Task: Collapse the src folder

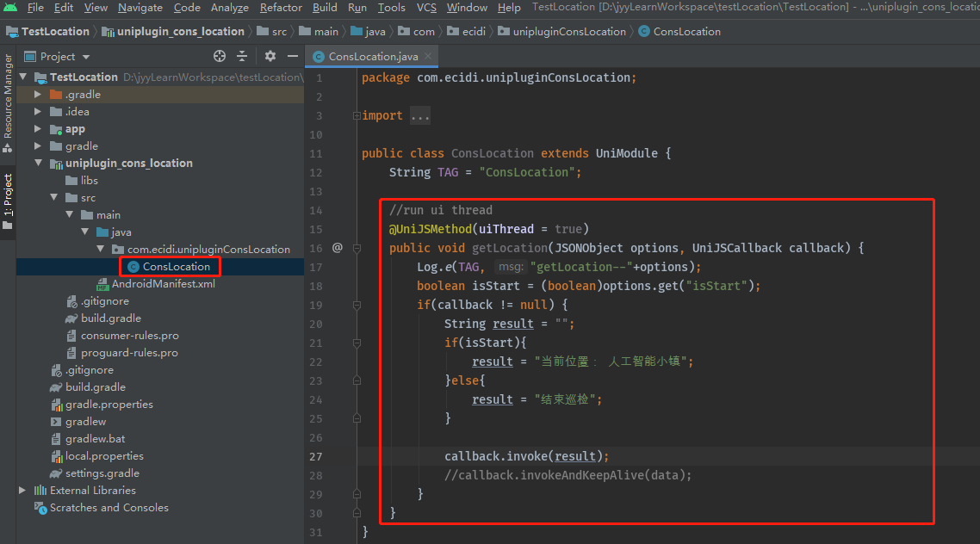Action: point(53,197)
